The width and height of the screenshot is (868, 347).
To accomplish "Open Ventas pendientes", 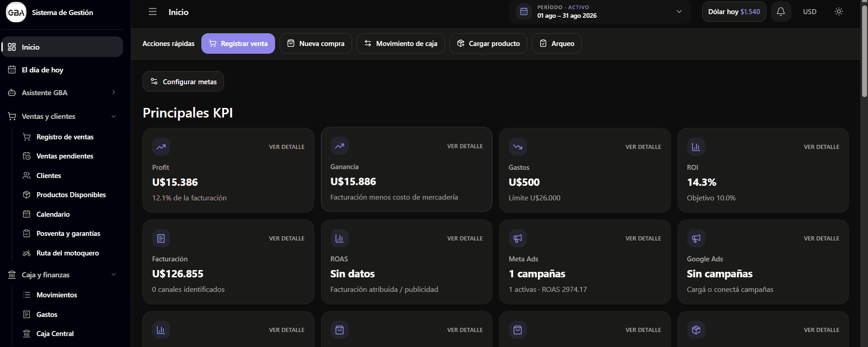I will point(65,156).
